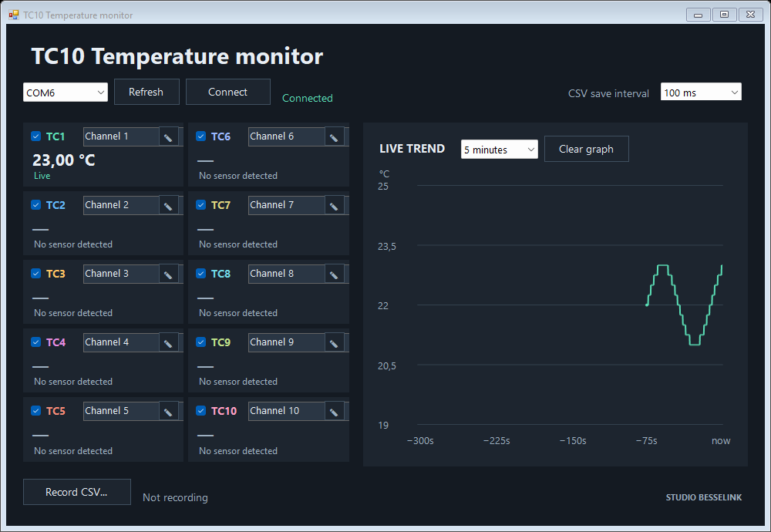Uncheck the TC2 channel checkbox
This screenshot has width=771, height=532.
pyautogui.click(x=36, y=204)
